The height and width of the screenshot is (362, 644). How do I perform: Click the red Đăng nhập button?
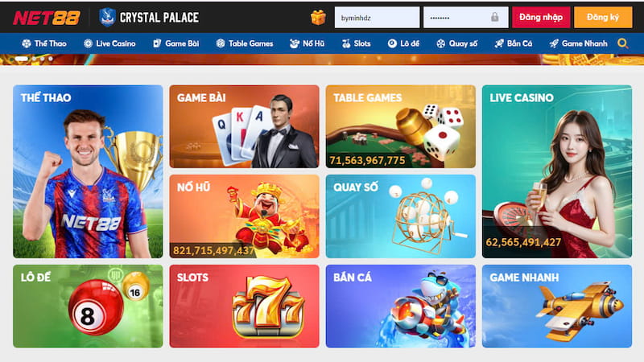click(541, 17)
